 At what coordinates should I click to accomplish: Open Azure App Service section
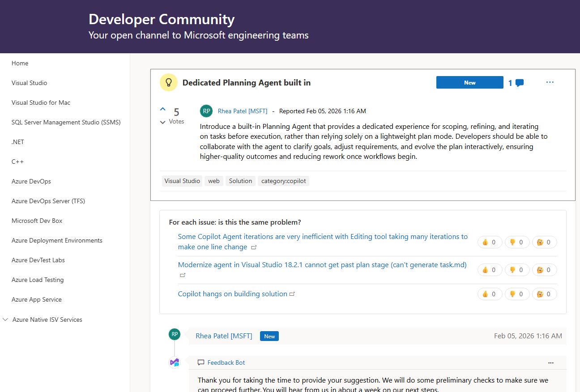pos(37,299)
